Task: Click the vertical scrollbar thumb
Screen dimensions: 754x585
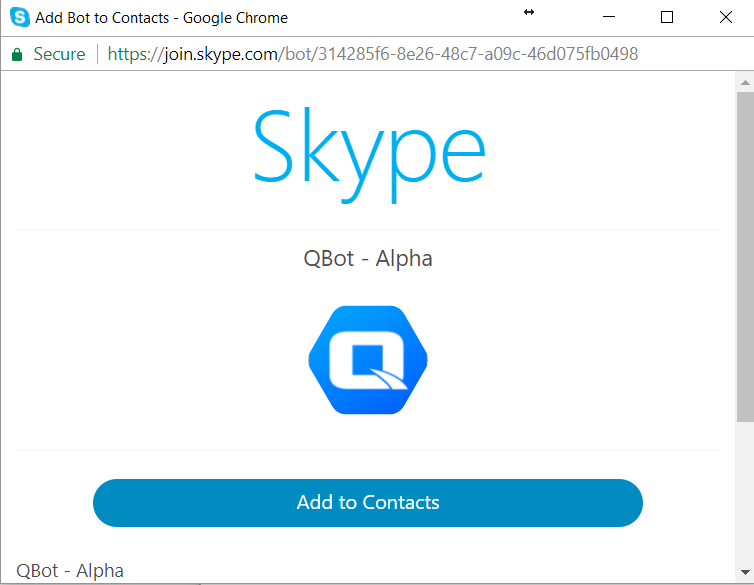Action: 745,255
